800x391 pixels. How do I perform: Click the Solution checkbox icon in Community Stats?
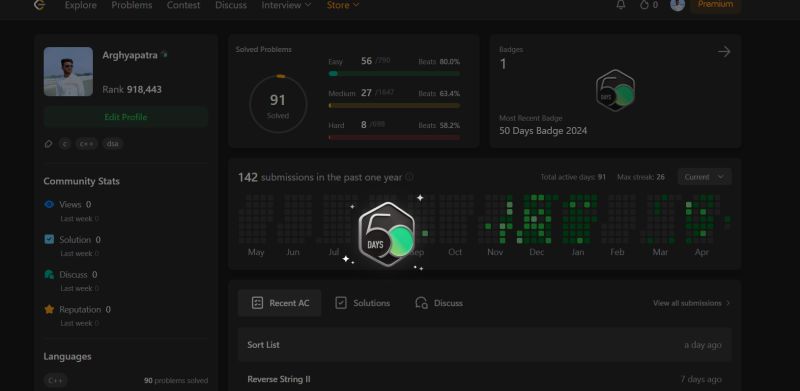49,239
